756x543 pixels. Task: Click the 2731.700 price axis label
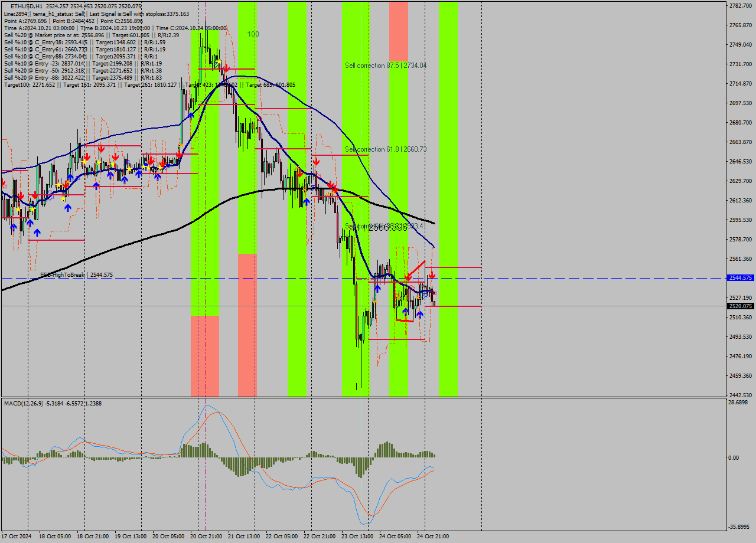coord(741,64)
